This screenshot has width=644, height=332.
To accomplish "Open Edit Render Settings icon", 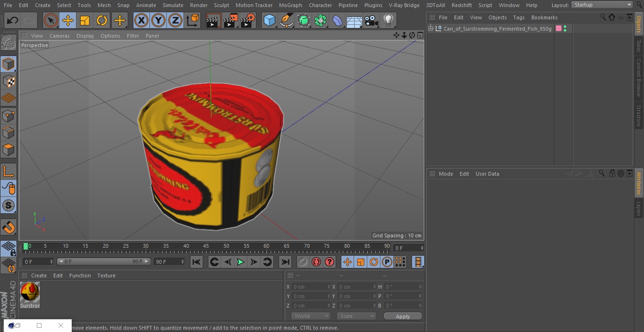I will 248,20.
